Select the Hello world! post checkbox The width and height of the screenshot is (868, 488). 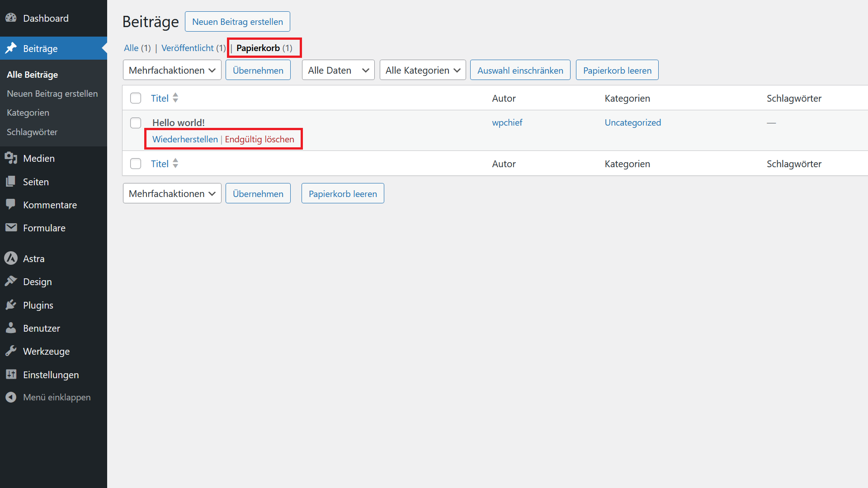tap(136, 123)
